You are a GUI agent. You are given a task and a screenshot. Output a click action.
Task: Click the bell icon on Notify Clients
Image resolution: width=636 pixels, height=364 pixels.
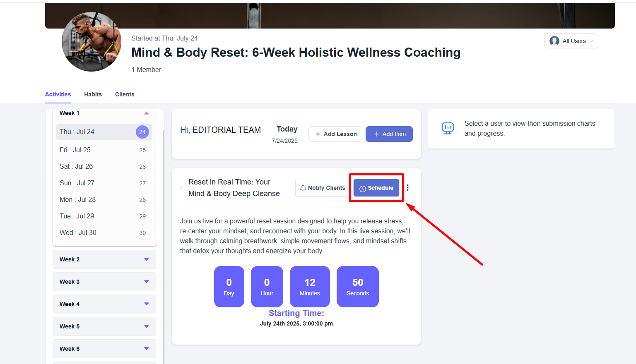pos(303,188)
